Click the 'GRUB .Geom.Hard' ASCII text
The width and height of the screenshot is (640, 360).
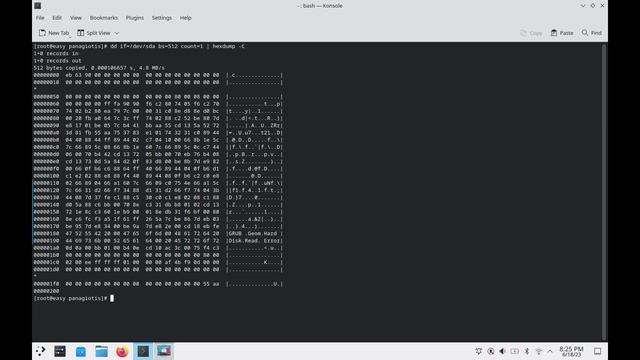tap(254, 233)
